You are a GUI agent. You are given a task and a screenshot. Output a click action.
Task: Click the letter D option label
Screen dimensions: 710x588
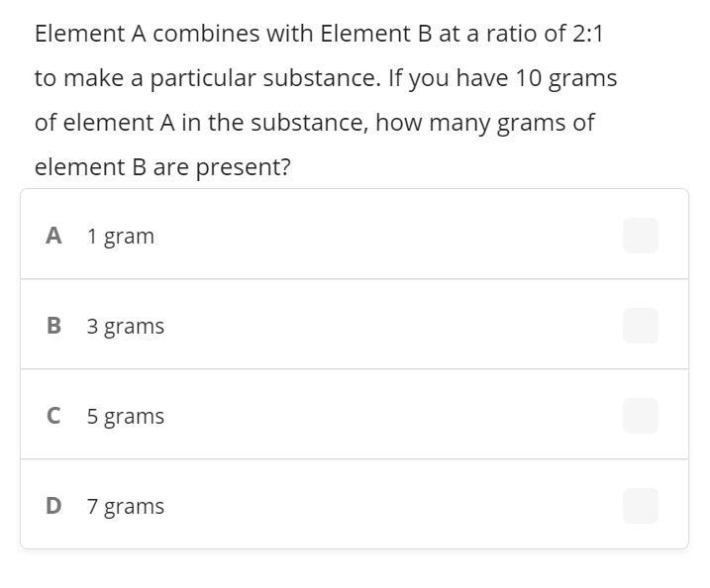(53, 506)
